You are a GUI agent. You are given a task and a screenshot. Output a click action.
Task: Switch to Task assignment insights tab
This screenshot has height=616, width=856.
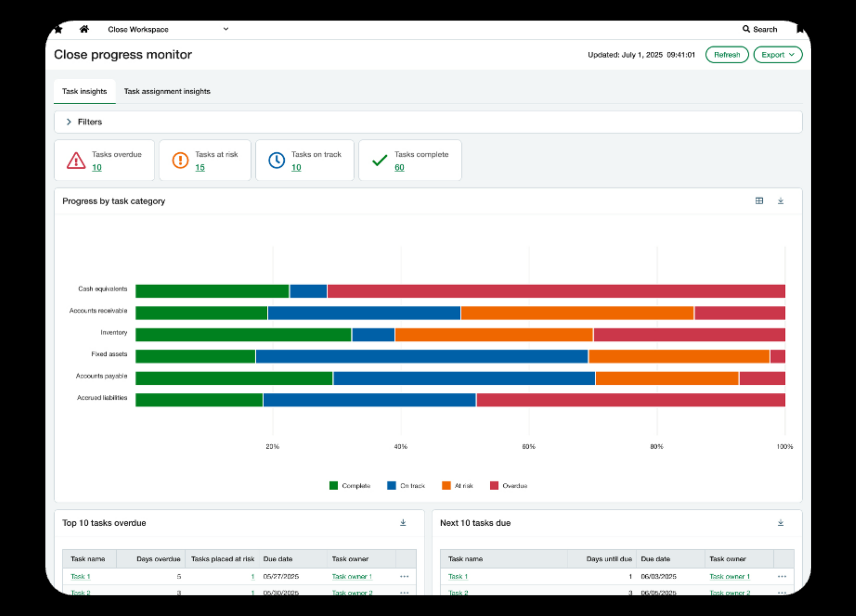[x=167, y=91]
